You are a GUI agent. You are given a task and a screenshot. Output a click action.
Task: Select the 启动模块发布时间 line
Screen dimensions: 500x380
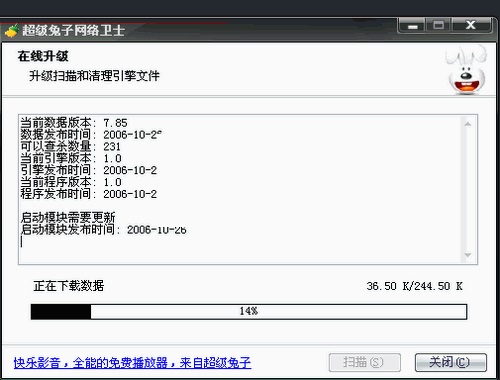pyautogui.click(x=103, y=230)
